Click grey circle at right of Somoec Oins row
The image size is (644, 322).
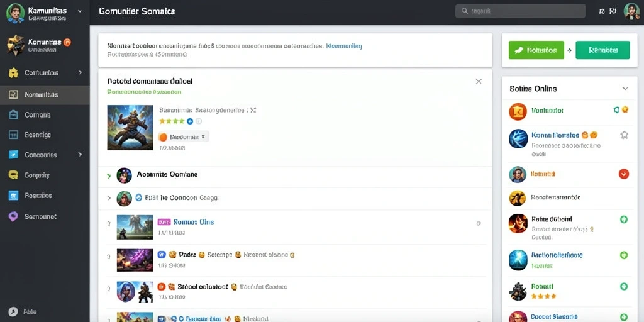coord(479,223)
